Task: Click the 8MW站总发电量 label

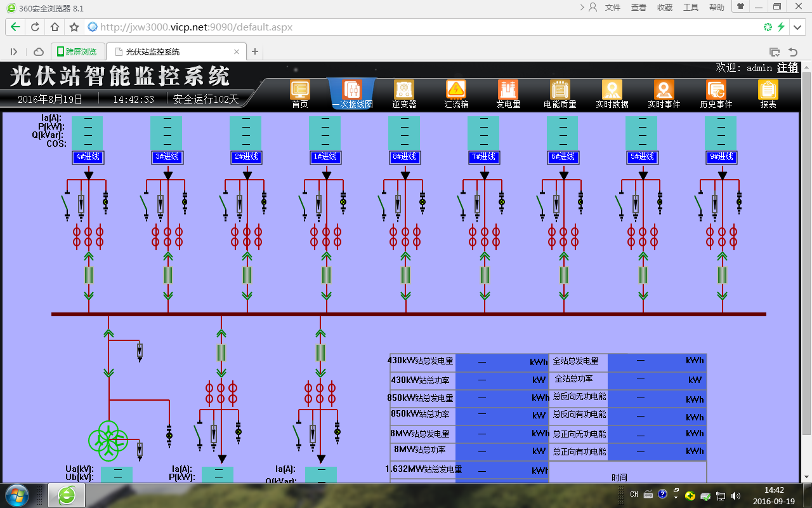Action: (x=420, y=434)
